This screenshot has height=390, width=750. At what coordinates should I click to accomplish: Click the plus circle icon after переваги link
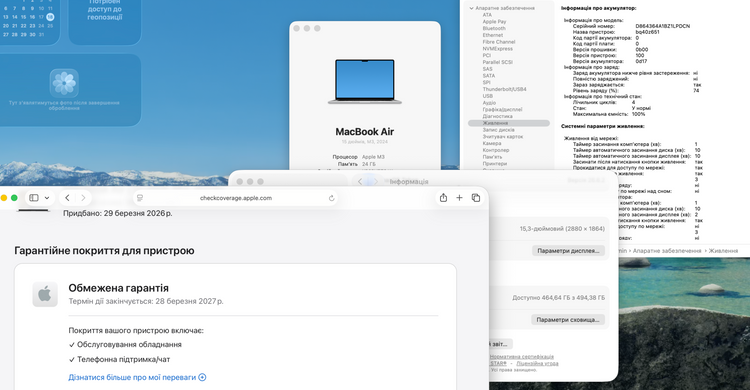(x=202, y=377)
